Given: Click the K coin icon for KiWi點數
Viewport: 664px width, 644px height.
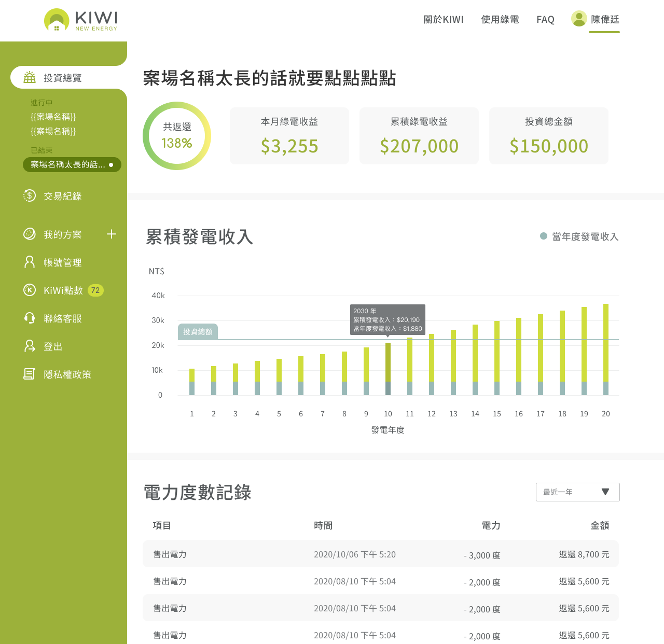Looking at the screenshot, I should click(x=30, y=290).
